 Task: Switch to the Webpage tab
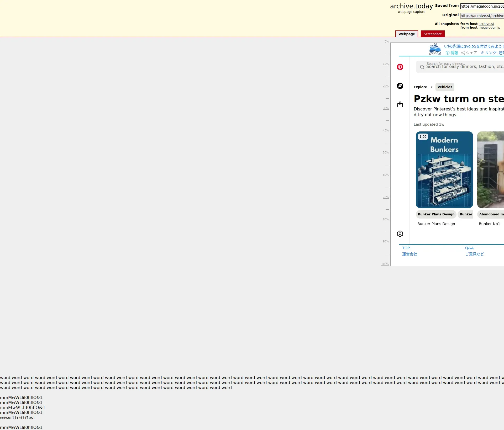pyautogui.click(x=406, y=34)
